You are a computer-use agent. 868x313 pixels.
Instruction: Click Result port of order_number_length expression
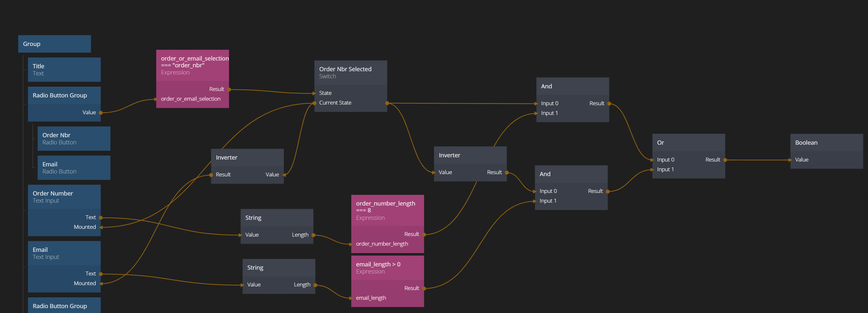point(424,234)
